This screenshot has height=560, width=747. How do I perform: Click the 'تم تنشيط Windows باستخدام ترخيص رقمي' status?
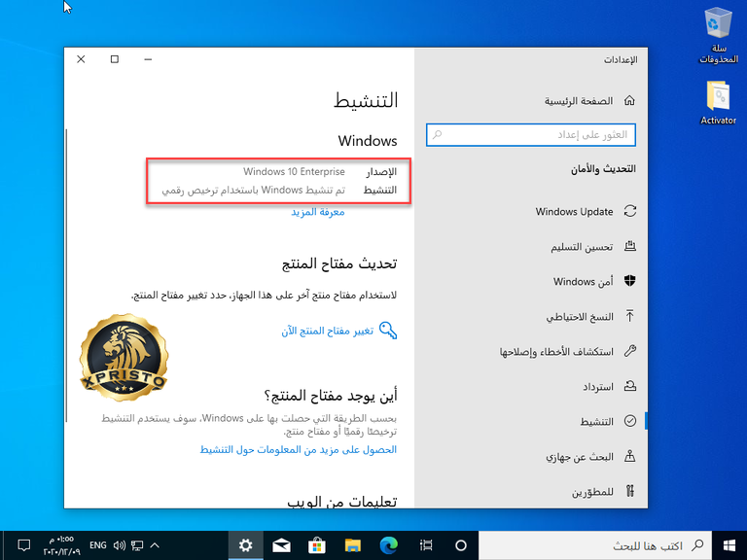pos(253,190)
